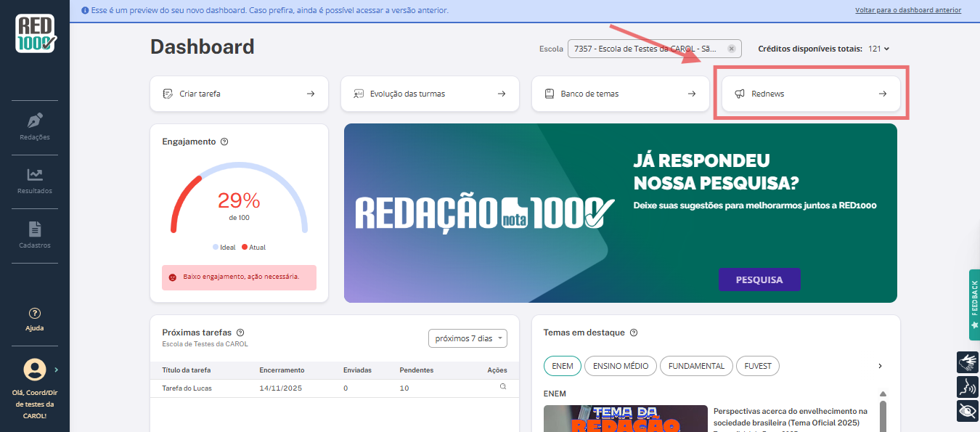Image resolution: width=980 pixels, height=432 pixels.
Task: Click the 29% engagement gauge
Action: pyautogui.click(x=239, y=197)
